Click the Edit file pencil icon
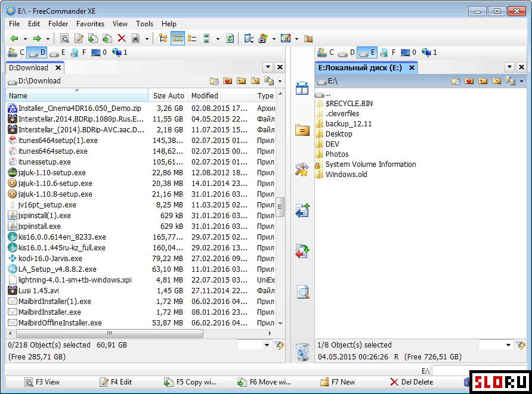The height and width of the screenshot is (394, 532). [x=79, y=39]
